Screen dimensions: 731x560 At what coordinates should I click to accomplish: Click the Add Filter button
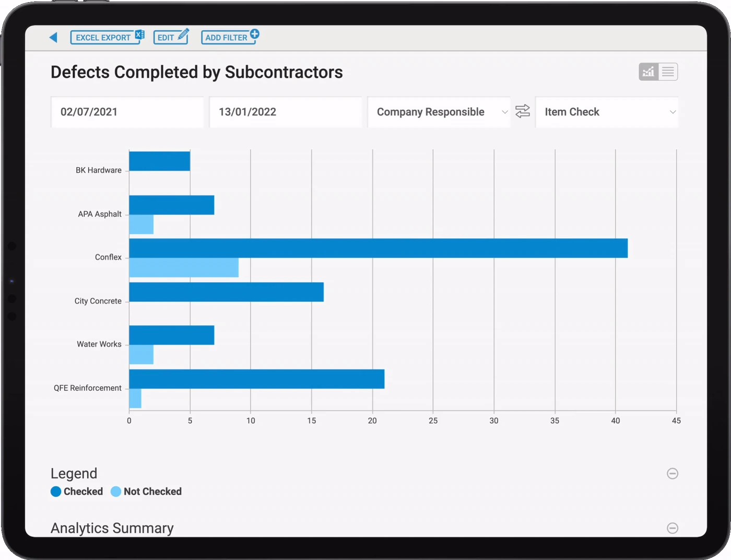pyautogui.click(x=229, y=37)
